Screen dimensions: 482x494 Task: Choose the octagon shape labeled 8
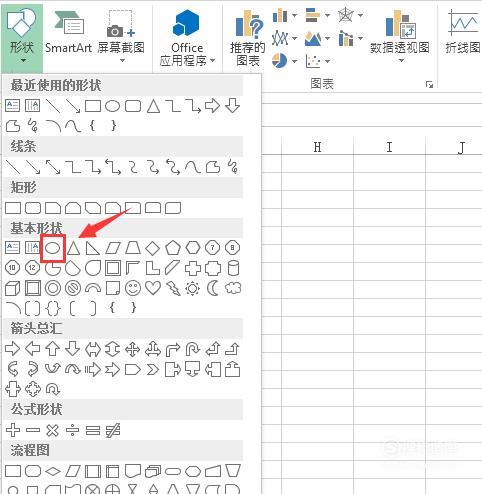pyautogui.click(x=233, y=248)
